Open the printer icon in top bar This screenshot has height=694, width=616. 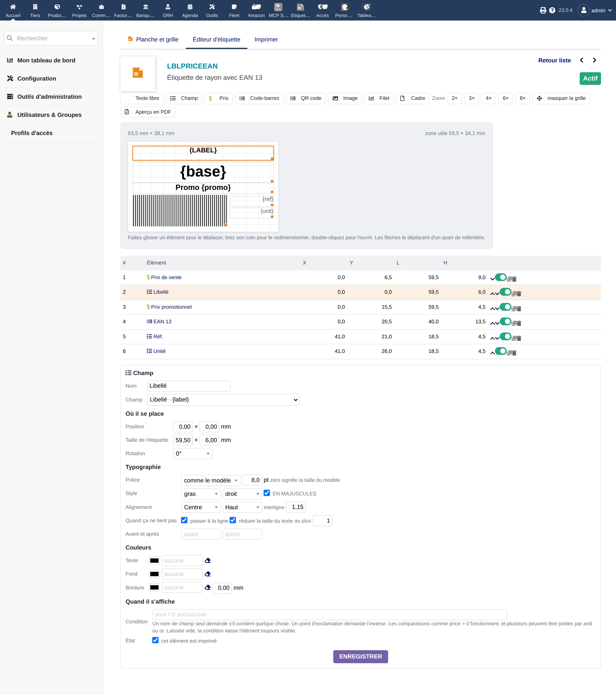pyautogui.click(x=543, y=10)
